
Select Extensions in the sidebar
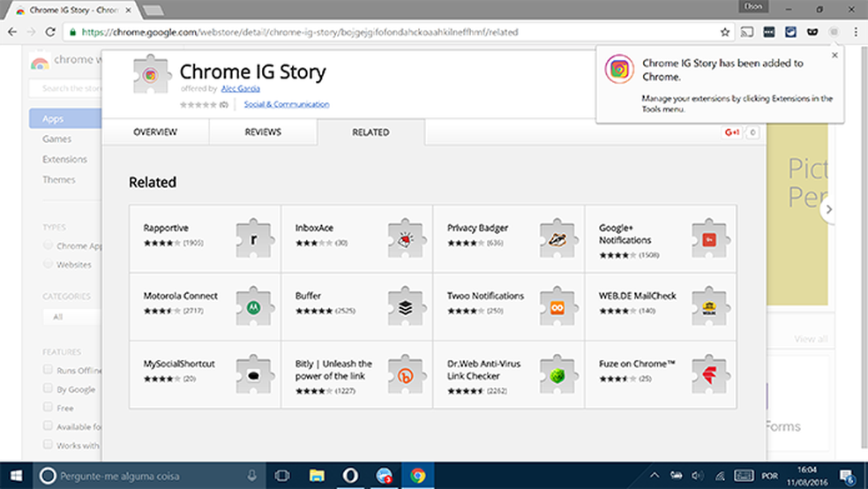(x=64, y=160)
